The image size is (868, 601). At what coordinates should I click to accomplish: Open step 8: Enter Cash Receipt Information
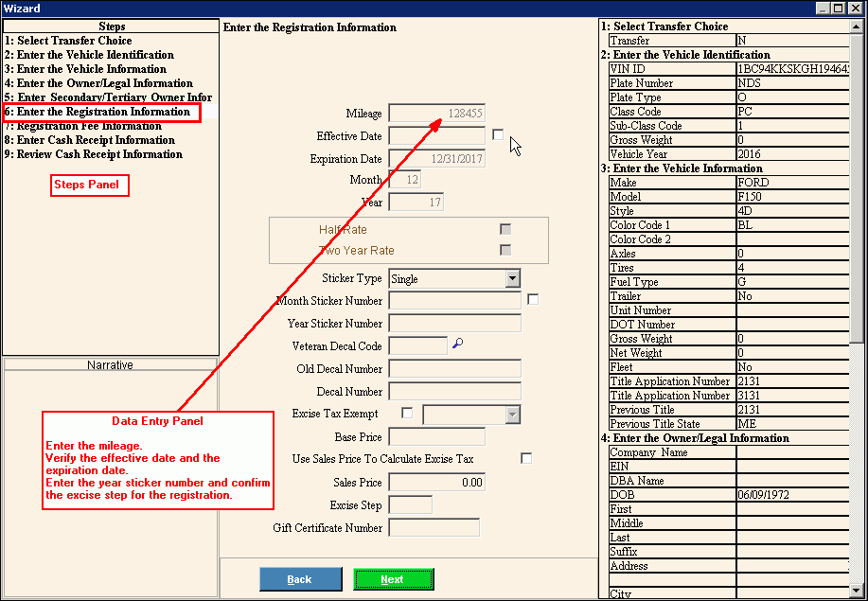[90, 140]
